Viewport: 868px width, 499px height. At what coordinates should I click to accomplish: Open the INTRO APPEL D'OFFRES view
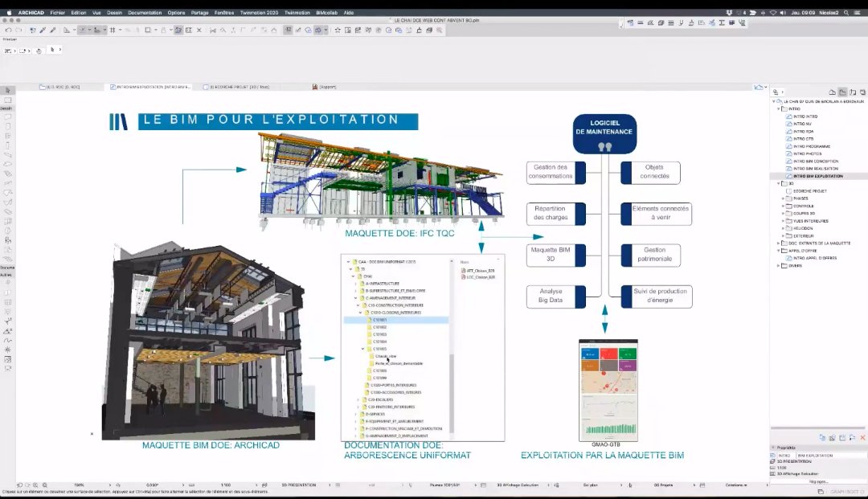(814, 258)
